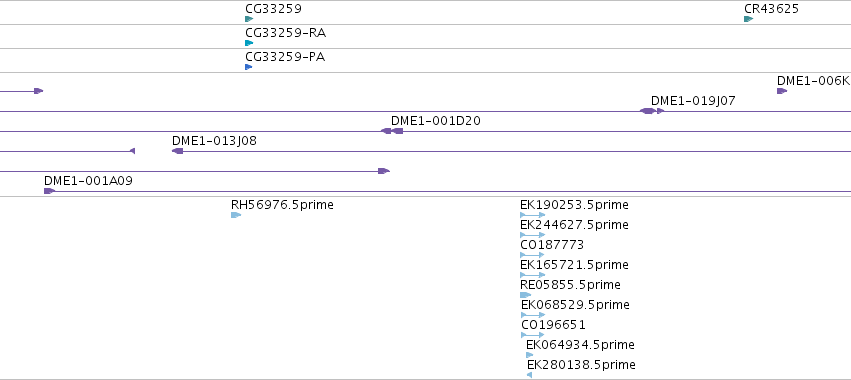The width and height of the screenshot is (851, 380).
Task: Select the DME1-001A09 feature arrow
Action: click(49, 191)
